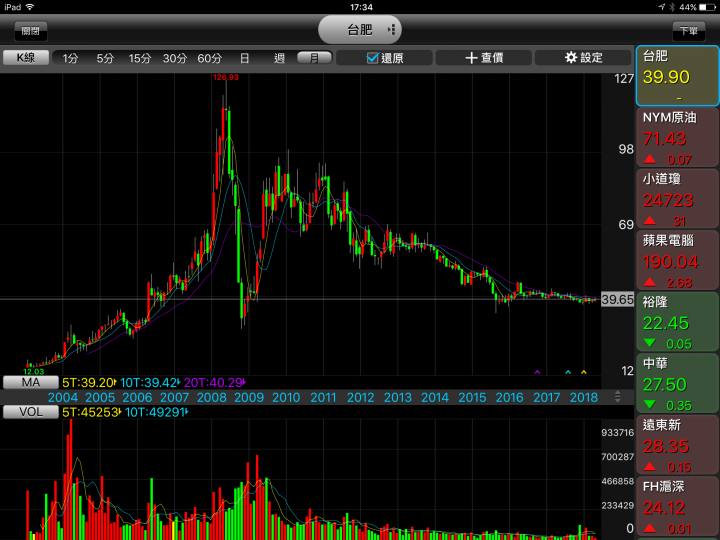Tap the 5T:39.20 moving average setting
The height and width of the screenshot is (540, 720).
click(89, 382)
